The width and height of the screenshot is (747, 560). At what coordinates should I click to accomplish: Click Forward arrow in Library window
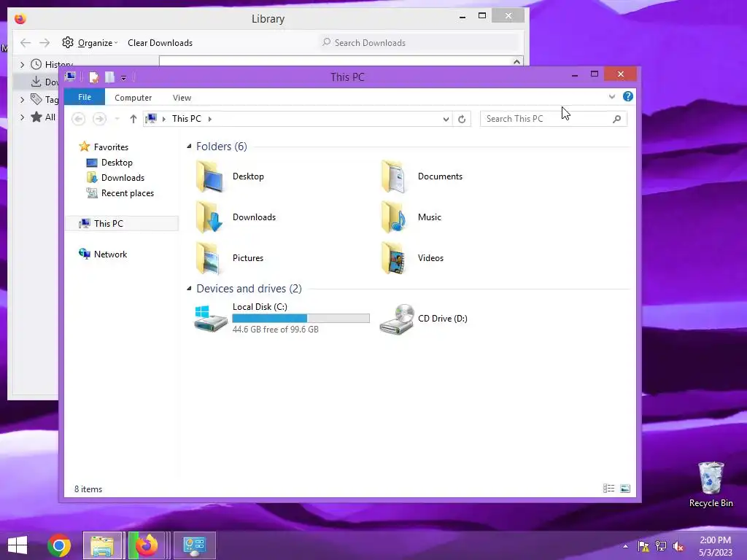pos(44,43)
